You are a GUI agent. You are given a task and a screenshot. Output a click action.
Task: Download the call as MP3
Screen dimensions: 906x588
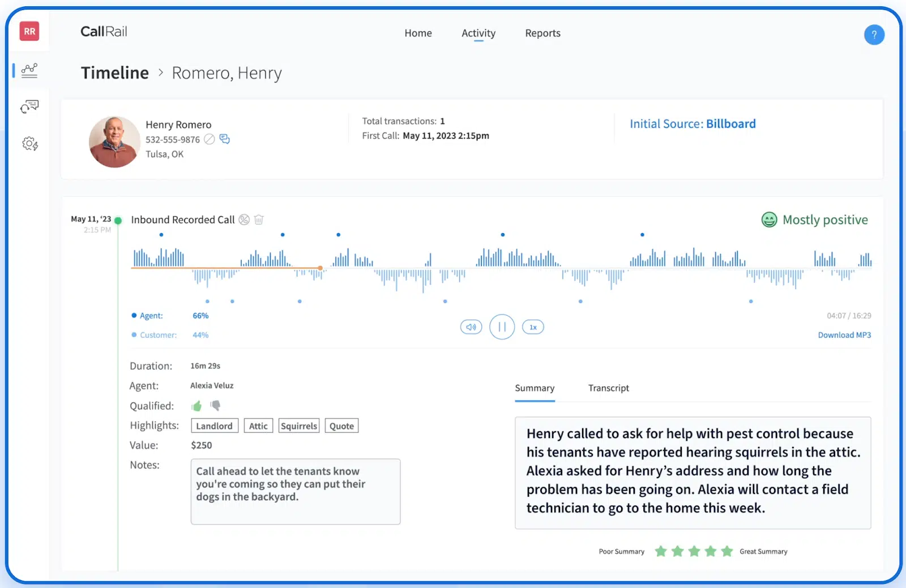pos(844,334)
